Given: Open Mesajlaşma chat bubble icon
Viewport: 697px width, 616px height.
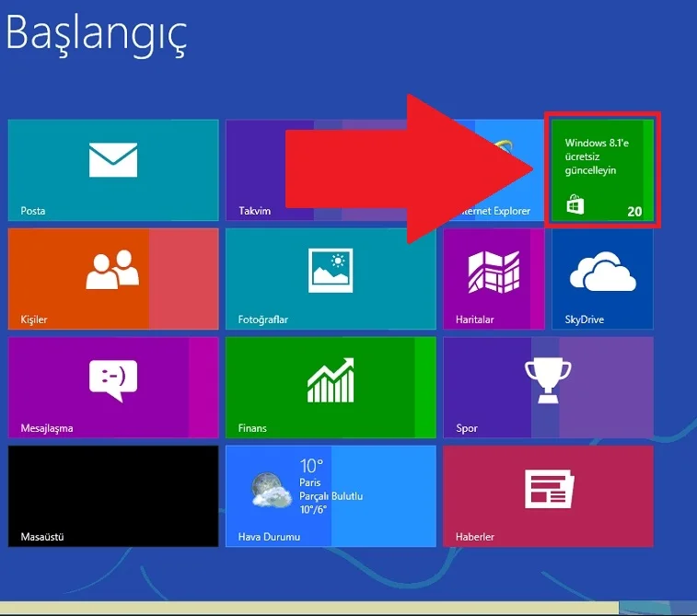Looking at the screenshot, I should pyautogui.click(x=112, y=379).
